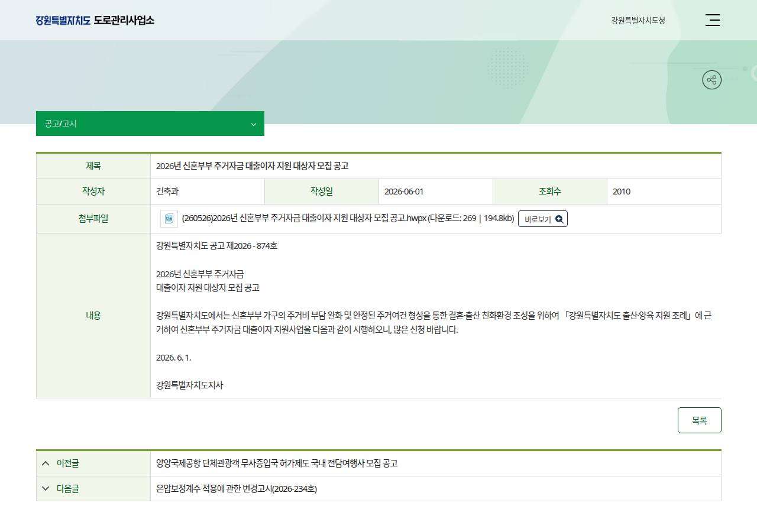
Task: Click the author value 건축과
Action: tap(167, 192)
